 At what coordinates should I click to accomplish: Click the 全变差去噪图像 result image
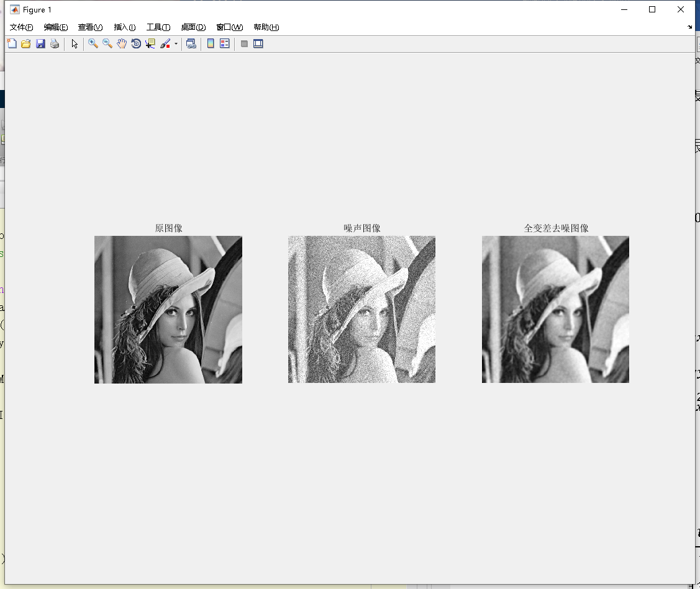pos(555,309)
